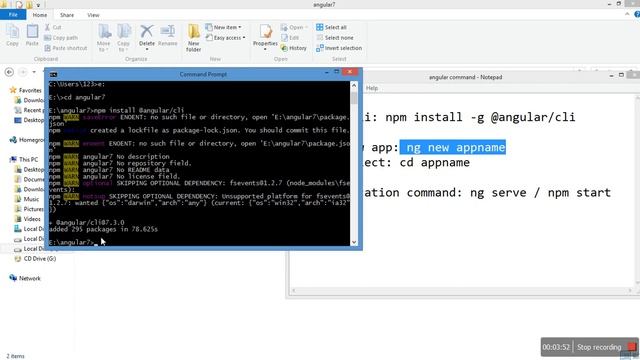Open Music folder under This PC
The image size is (640, 360).
(x=27, y=199)
